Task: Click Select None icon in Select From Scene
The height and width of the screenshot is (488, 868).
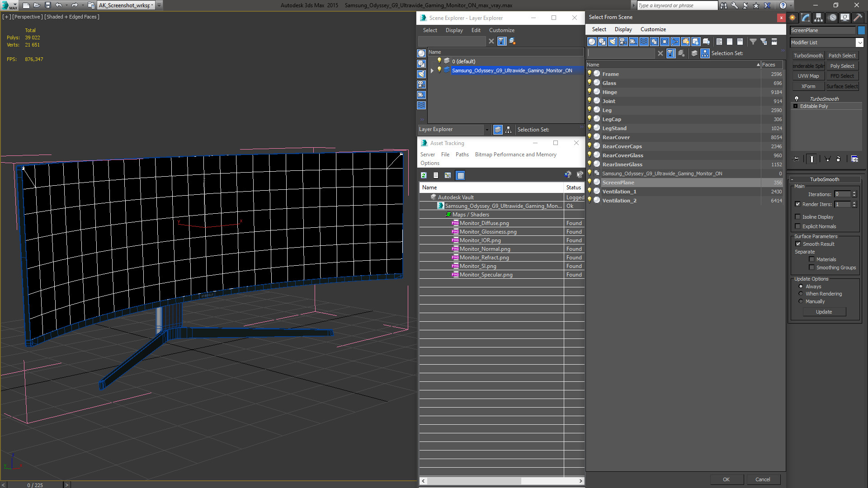Action: tap(730, 42)
